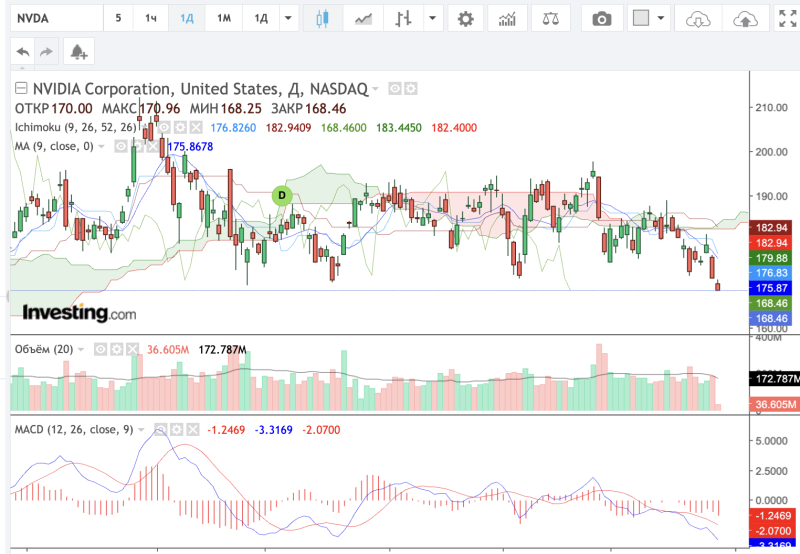This screenshot has width=800, height=554.
Task: Click the undo arrow button
Action: point(24,52)
